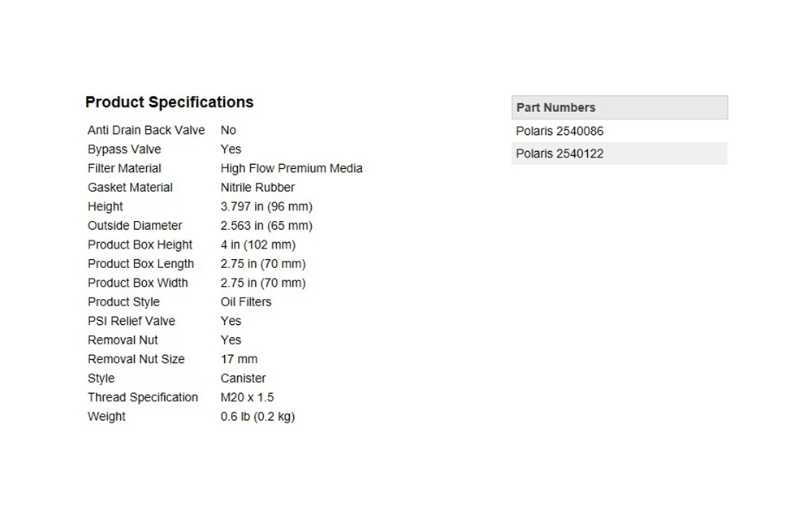Select the Product Box Height value
Image resolution: width=812 pixels, height=528 pixels.
pos(258,245)
